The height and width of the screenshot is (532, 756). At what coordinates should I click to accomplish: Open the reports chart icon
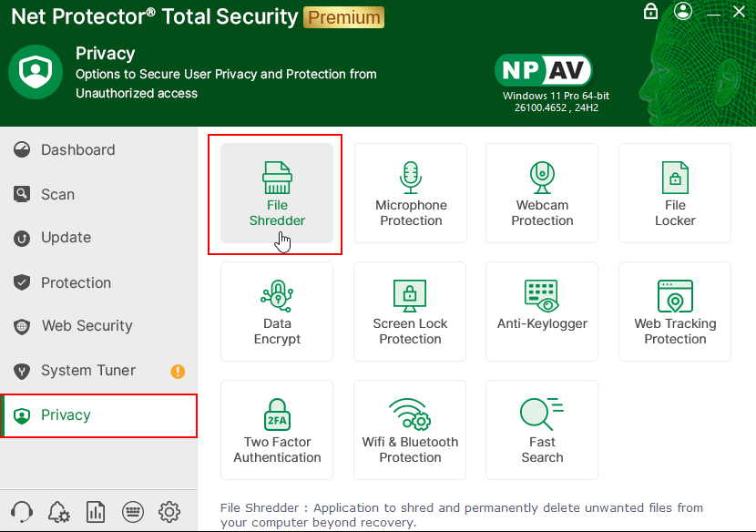(95, 511)
